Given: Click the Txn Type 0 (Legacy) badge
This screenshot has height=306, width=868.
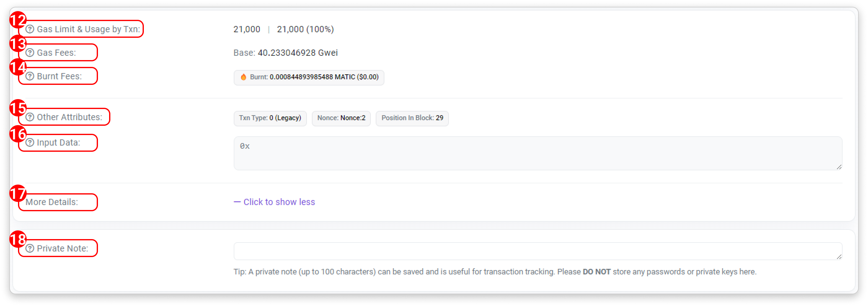Looking at the screenshot, I should click(270, 118).
